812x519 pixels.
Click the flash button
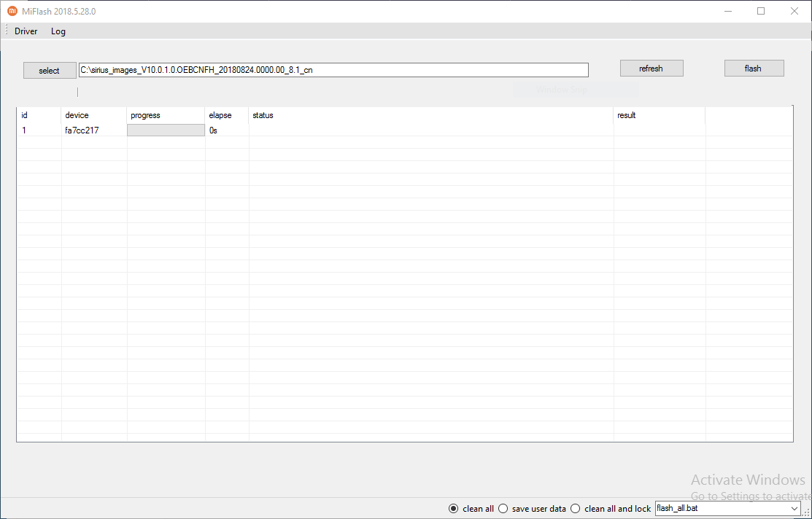tap(754, 69)
